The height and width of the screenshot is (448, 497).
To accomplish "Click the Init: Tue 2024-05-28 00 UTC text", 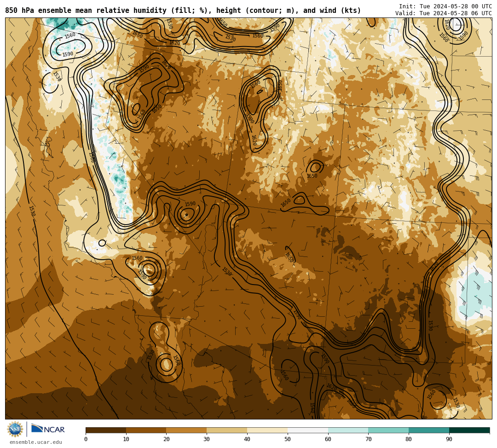I will pyautogui.click(x=445, y=6).
